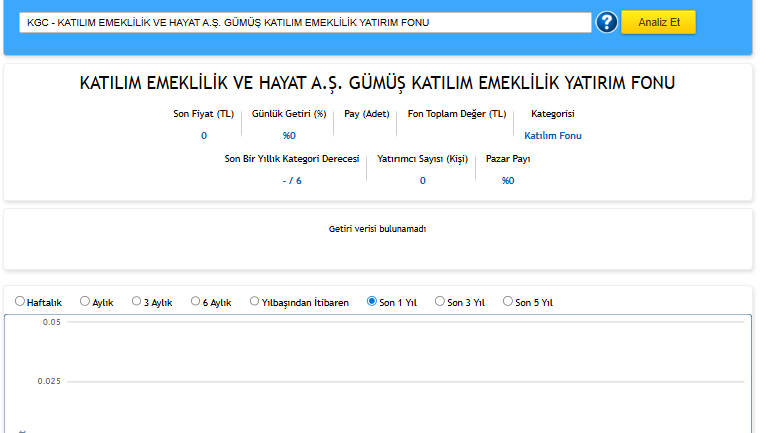Click the Pay (Adet) label

tap(367, 114)
